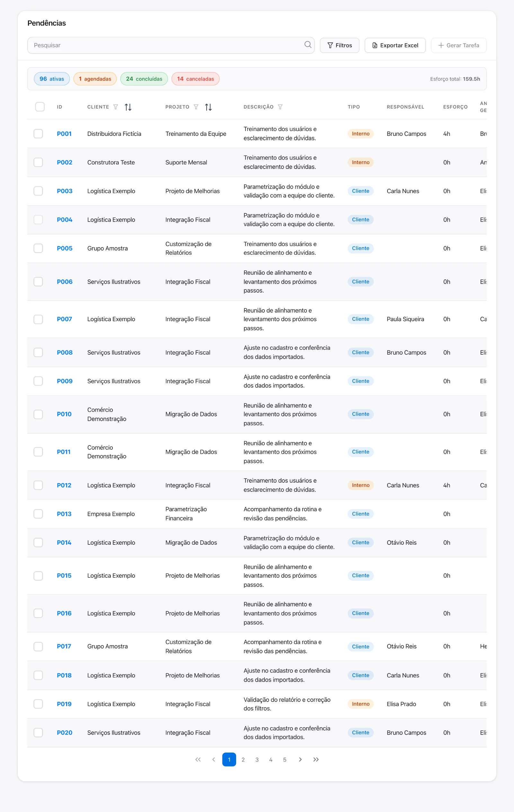Screen dimensions: 514x812
Task: Open the Cliente column filter icon
Action: 116,107
